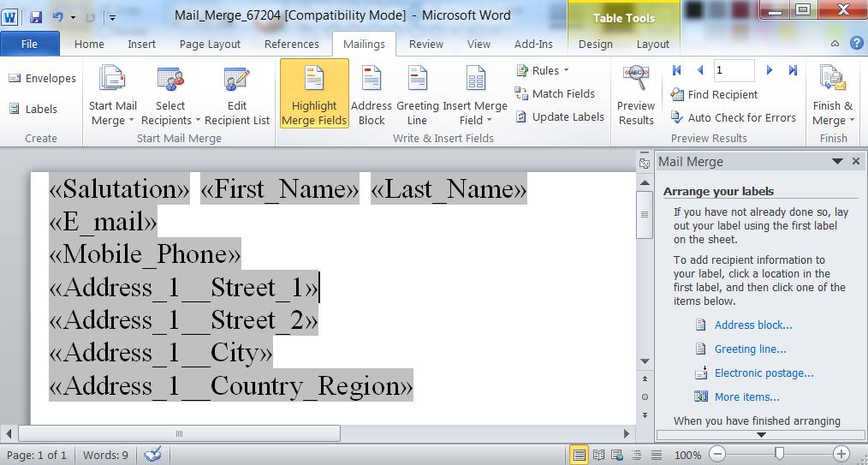The width and height of the screenshot is (868, 465).
Task: Open the View tab
Action: coord(479,45)
